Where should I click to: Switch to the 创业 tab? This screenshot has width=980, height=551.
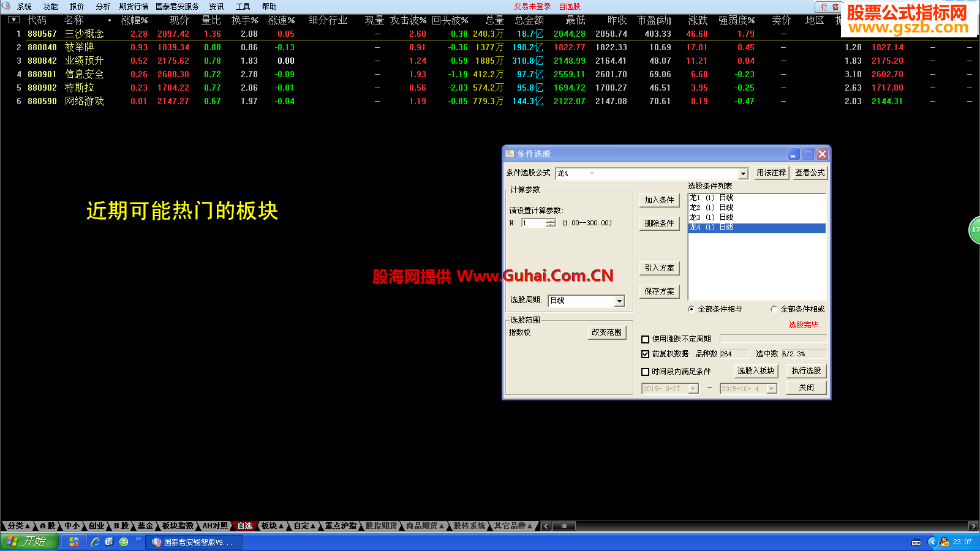(x=96, y=526)
